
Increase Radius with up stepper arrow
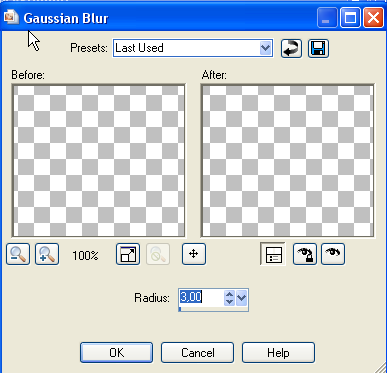click(229, 294)
